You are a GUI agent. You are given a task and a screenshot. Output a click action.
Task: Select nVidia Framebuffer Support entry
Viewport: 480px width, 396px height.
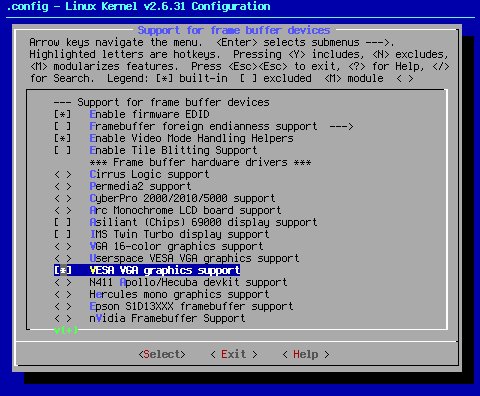coord(167,318)
